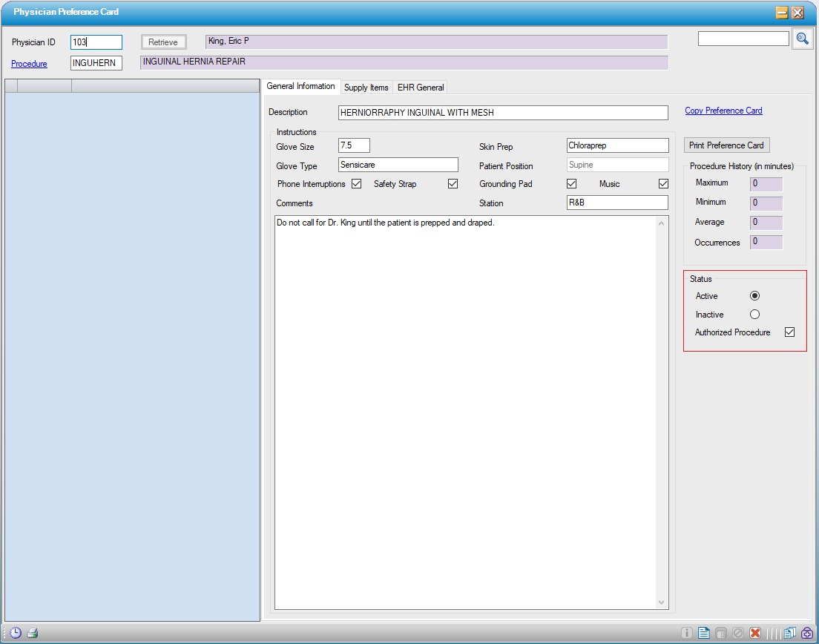The image size is (819, 644).
Task: Click the gray info icon in status bar
Action: tap(686, 633)
